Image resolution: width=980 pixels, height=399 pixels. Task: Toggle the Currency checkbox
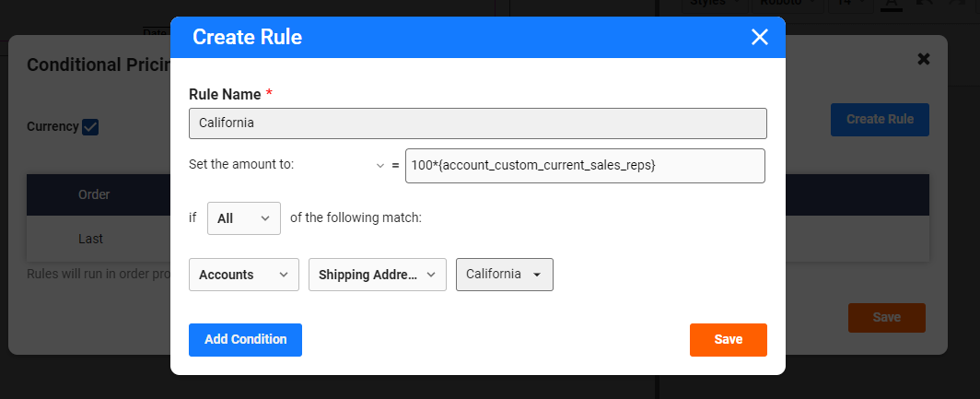pos(90,127)
